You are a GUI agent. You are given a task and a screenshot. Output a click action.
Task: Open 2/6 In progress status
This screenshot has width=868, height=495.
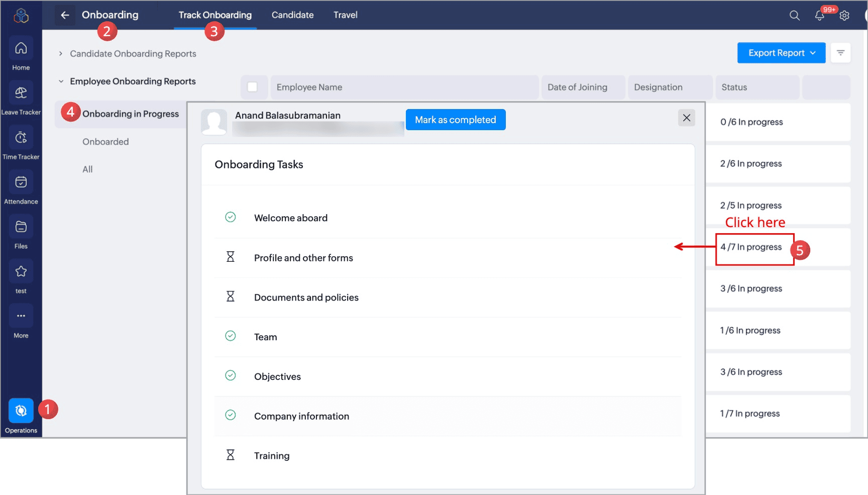coord(751,164)
